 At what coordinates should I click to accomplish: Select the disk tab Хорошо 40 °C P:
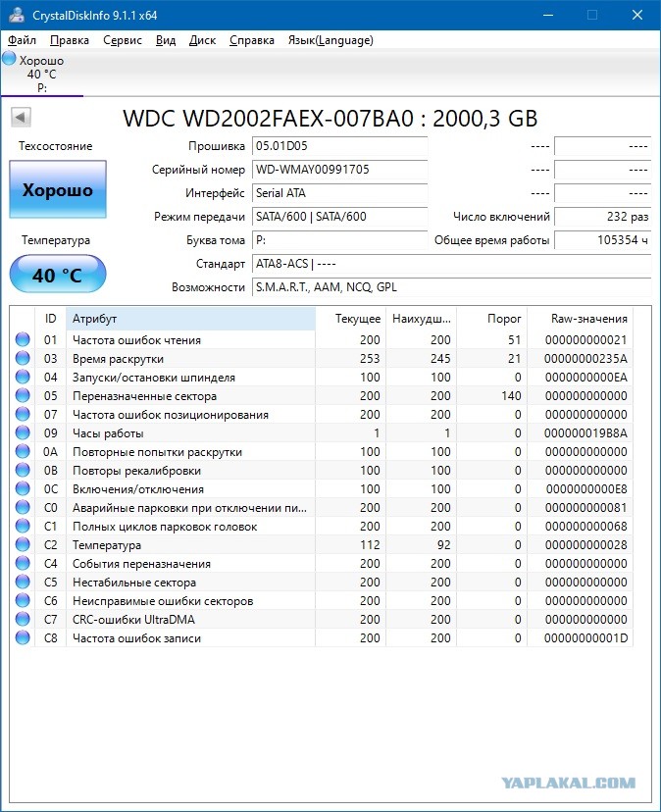coord(41,74)
